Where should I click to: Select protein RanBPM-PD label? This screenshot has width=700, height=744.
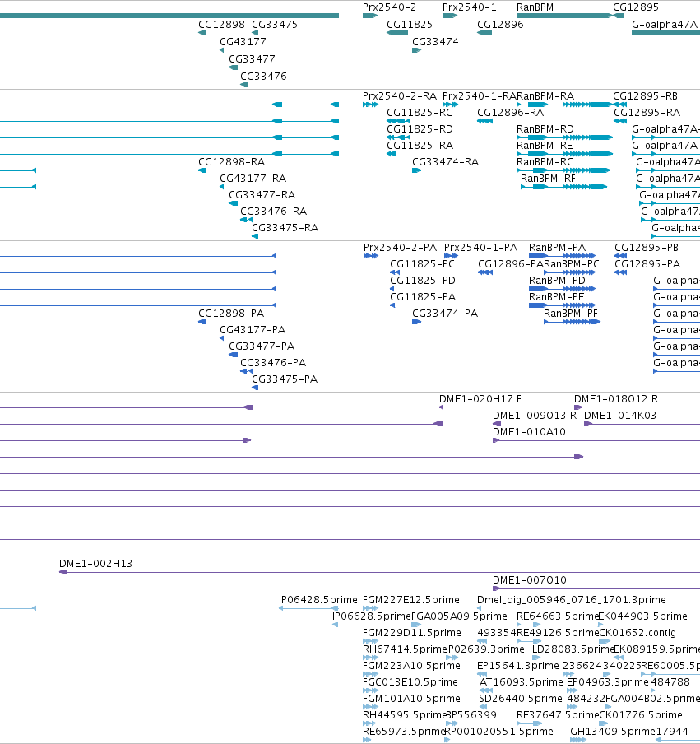pyautogui.click(x=557, y=281)
